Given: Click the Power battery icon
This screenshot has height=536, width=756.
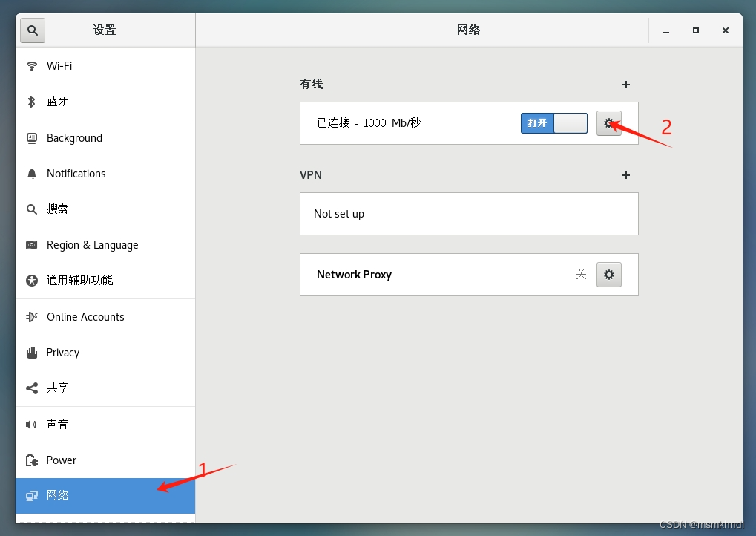Looking at the screenshot, I should tap(32, 460).
